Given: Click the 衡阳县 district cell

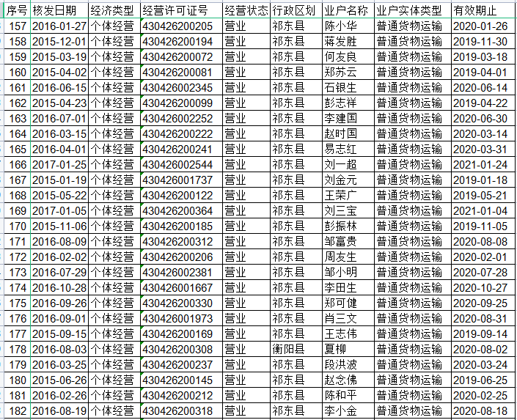Looking at the screenshot, I should point(288,350).
